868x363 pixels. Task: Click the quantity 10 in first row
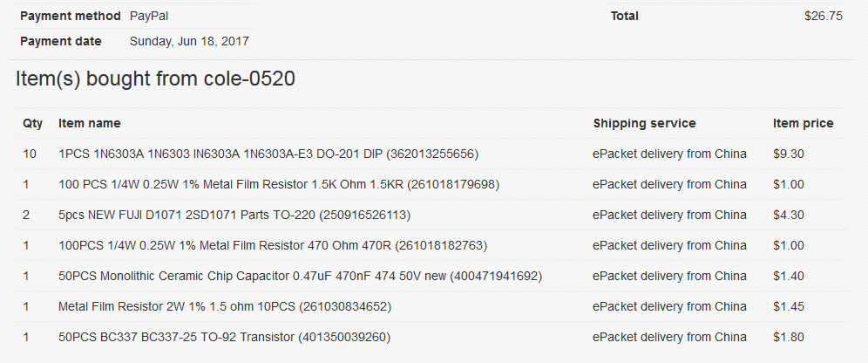pos(30,154)
